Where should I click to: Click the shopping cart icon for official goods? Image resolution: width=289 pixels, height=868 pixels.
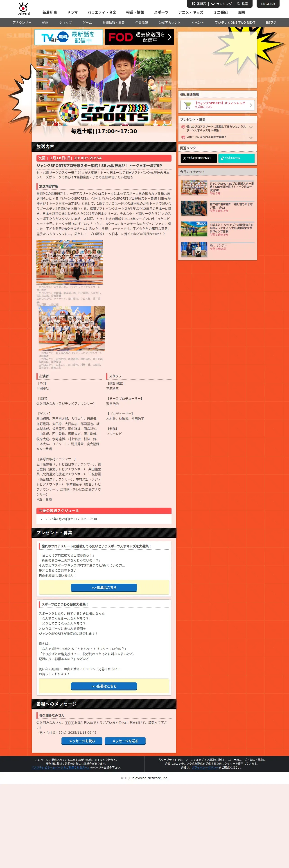(x=187, y=105)
